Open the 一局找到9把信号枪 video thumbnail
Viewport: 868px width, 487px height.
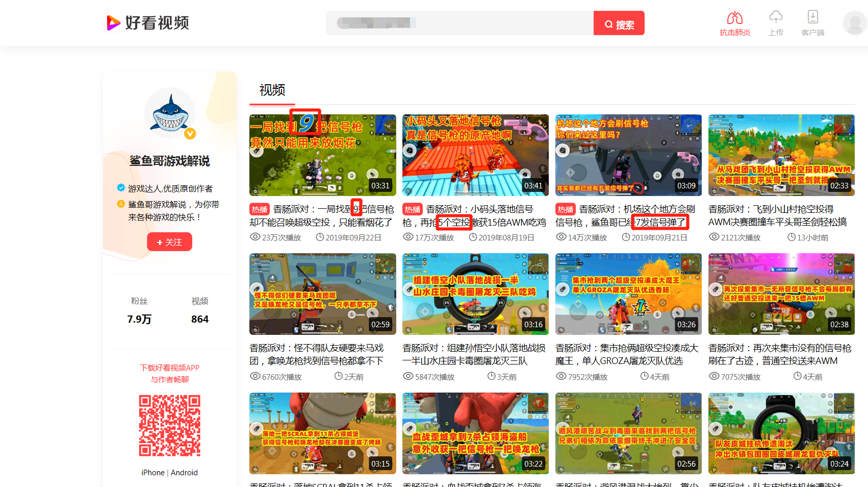[x=323, y=155]
